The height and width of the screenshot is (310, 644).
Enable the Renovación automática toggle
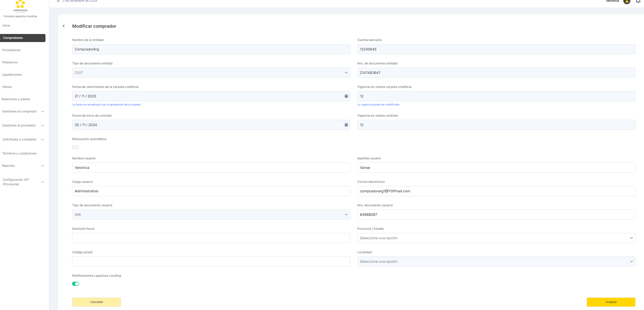tap(76, 147)
